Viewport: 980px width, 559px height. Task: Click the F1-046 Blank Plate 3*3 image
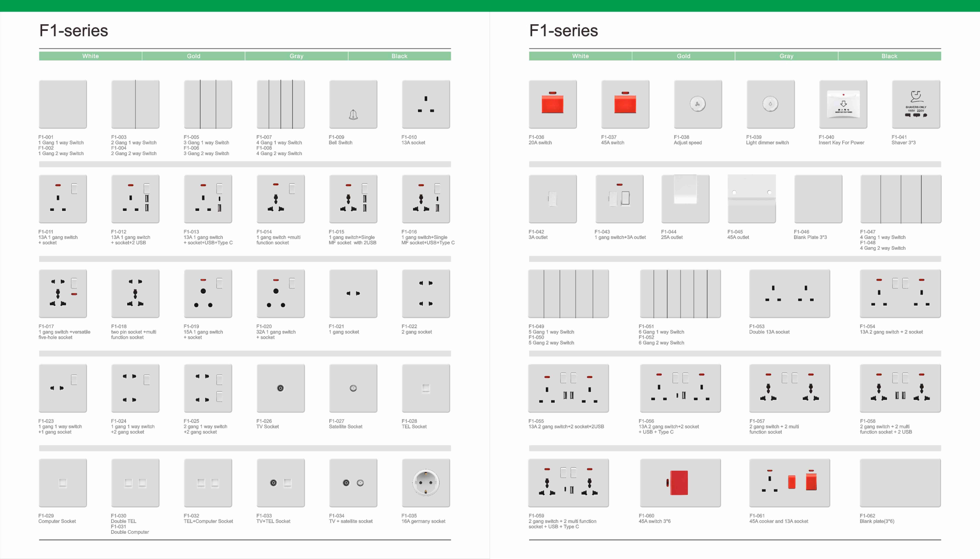pos(818,199)
